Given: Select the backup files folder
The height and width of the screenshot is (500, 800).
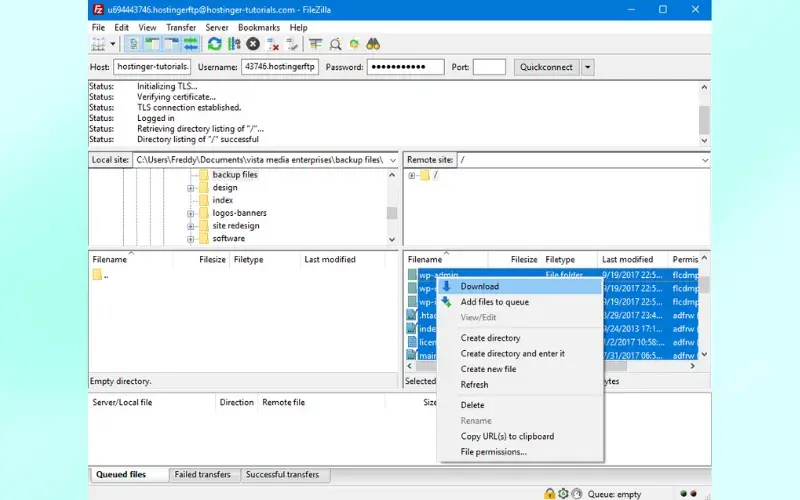Looking at the screenshot, I should pyautogui.click(x=235, y=174).
